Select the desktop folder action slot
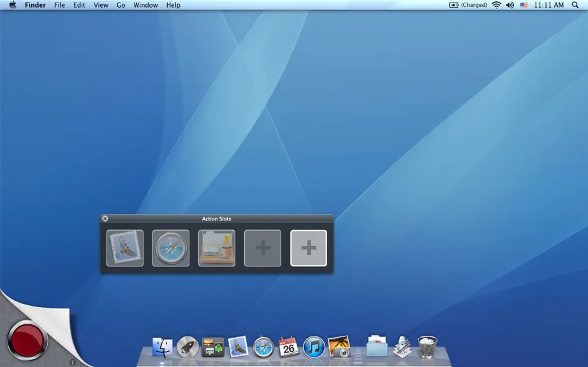Screen dimensions: 588x367 [x=217, y=248]
